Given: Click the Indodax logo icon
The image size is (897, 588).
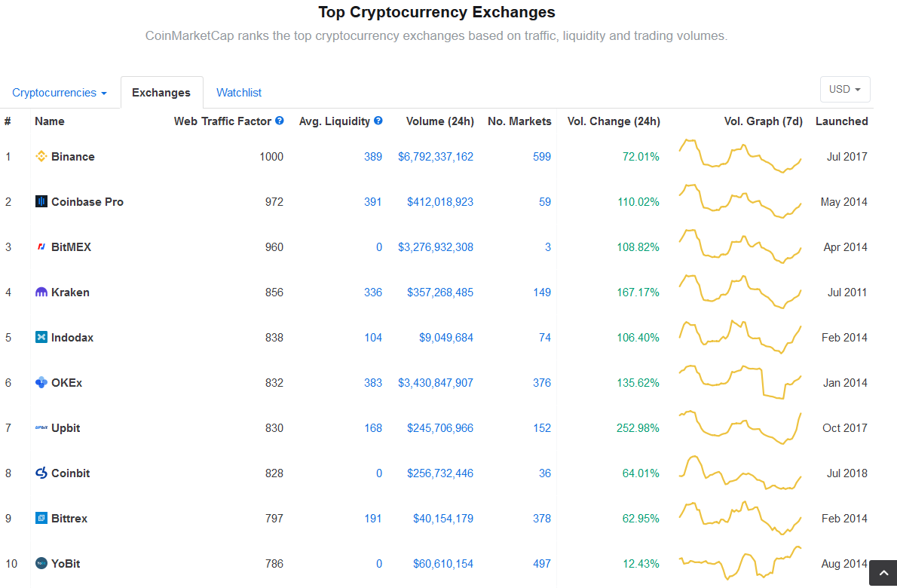Looking at the screenshot, I should pyautogui.click(x=41, y=337).
